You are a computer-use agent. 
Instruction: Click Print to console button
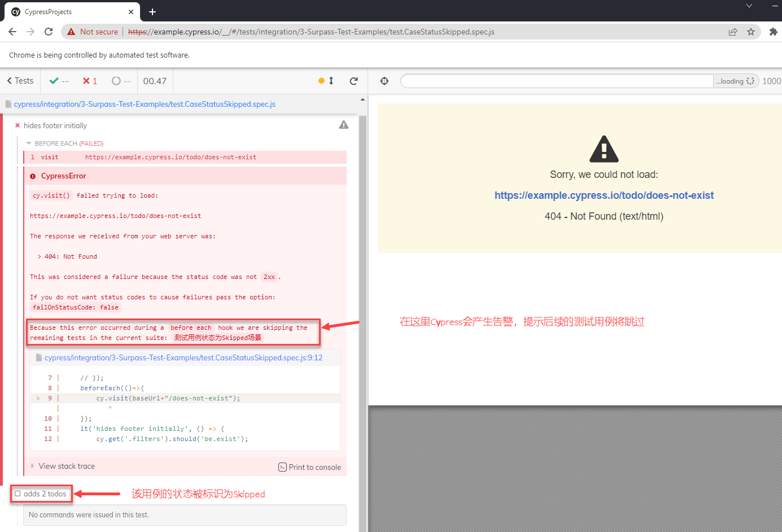[x=309, y=467]
